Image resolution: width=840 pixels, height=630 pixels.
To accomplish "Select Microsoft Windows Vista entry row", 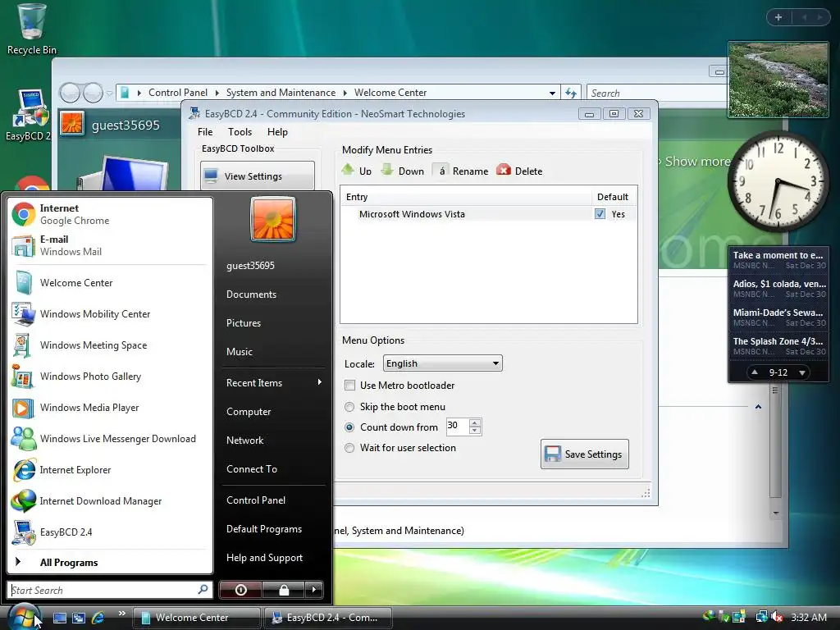I will [x=489, y=214].
